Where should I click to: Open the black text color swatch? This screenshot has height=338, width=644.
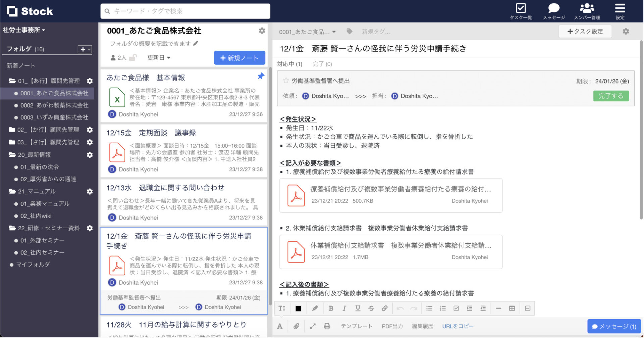298,308
